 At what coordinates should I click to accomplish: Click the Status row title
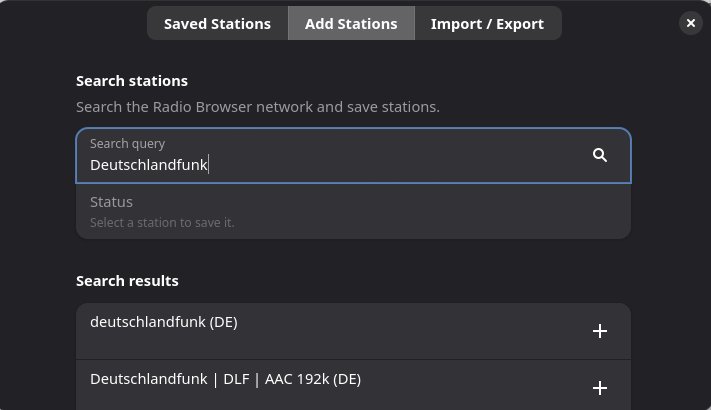[x=111, y=202]
